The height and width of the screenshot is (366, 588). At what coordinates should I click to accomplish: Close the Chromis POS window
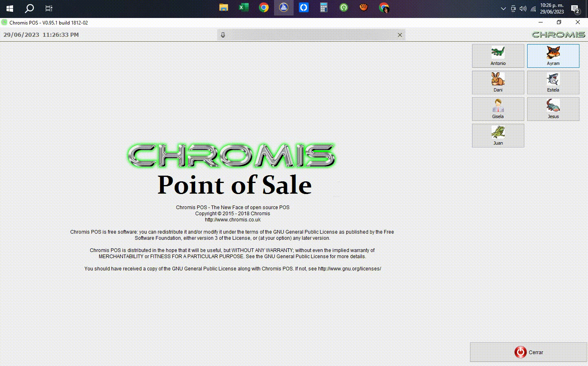577,22
